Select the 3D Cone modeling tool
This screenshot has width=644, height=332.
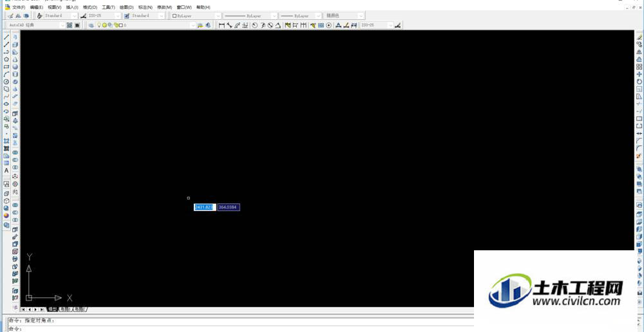point(15,59)
